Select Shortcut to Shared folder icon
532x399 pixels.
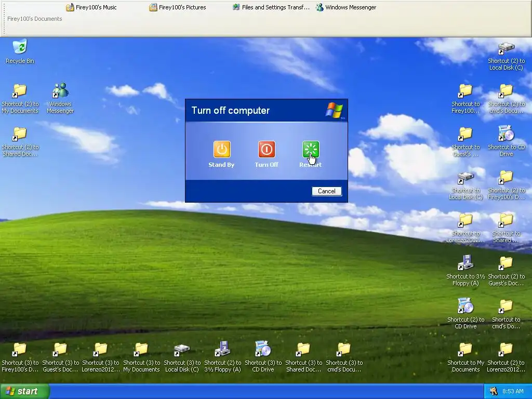tap(506, 228)
